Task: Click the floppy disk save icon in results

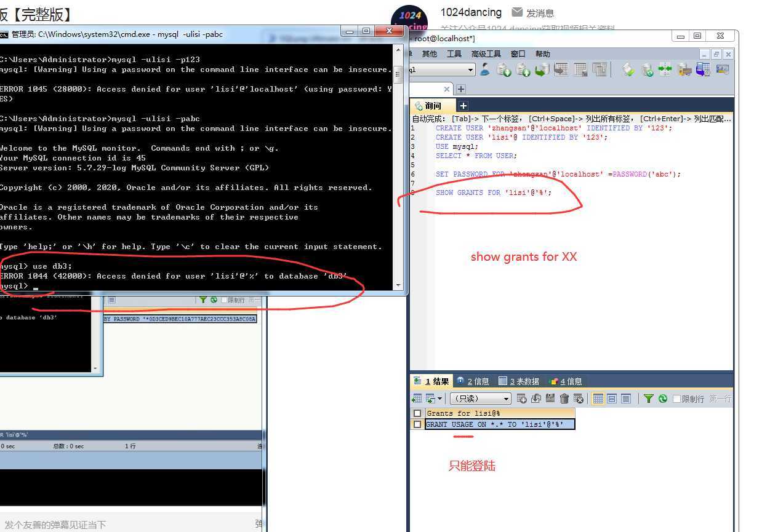Action: pos(550,399)
